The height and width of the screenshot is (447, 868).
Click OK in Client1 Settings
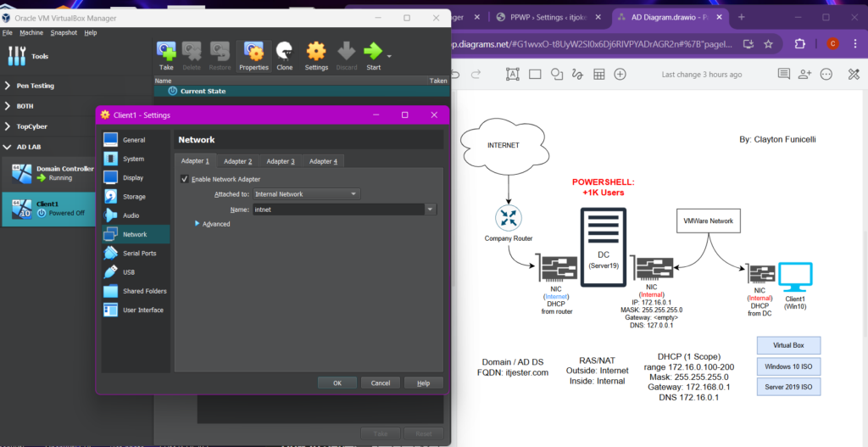click(x=337, y=383)
